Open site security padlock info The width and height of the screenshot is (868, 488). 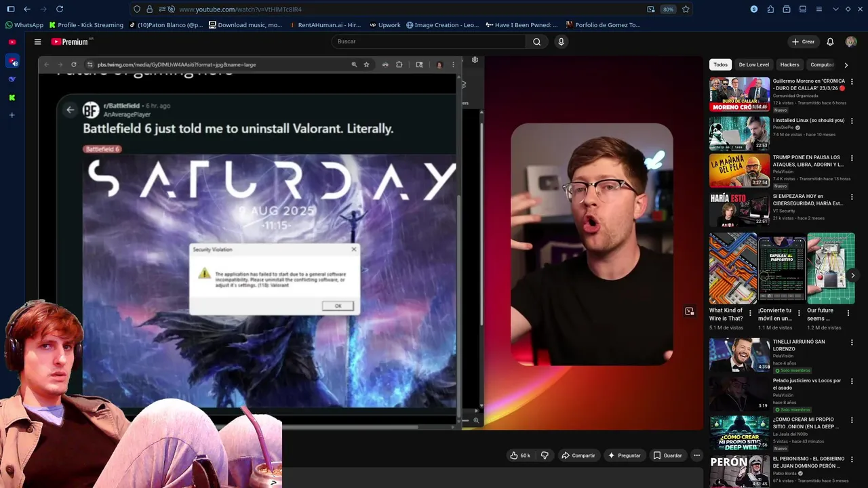click(149, 9)
